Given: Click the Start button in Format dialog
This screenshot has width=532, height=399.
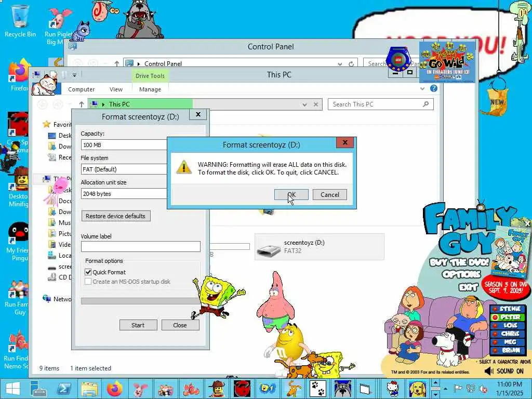Looking at the screenshot, I should pyautogui.click(x=138, y=325).
